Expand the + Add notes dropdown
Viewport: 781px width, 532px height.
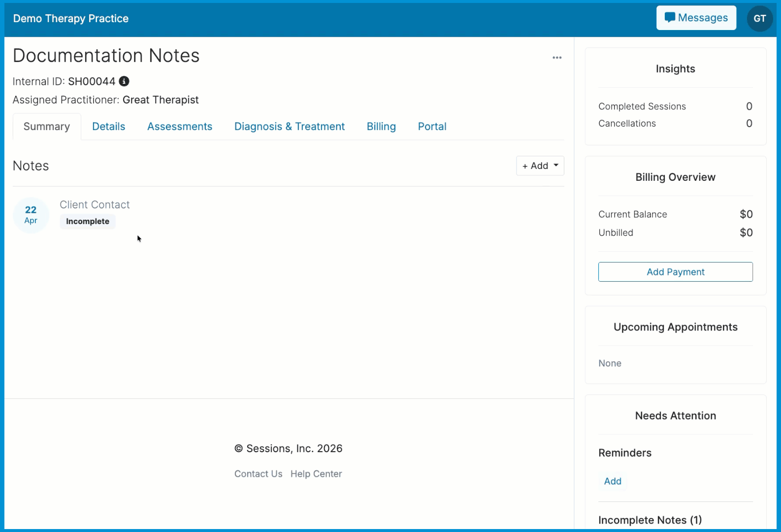tap(540, 166)
